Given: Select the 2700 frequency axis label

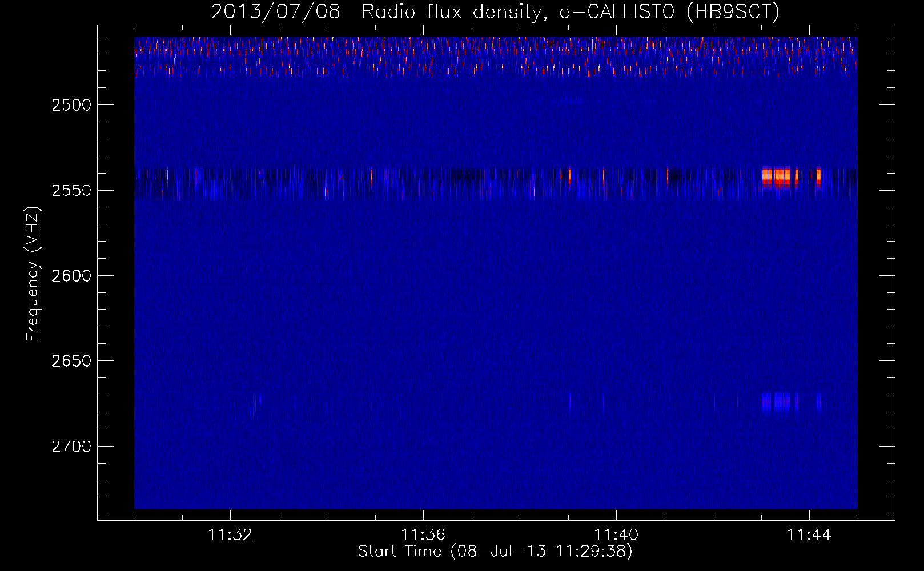Looking at the screenshot, I should pos(71,446).
